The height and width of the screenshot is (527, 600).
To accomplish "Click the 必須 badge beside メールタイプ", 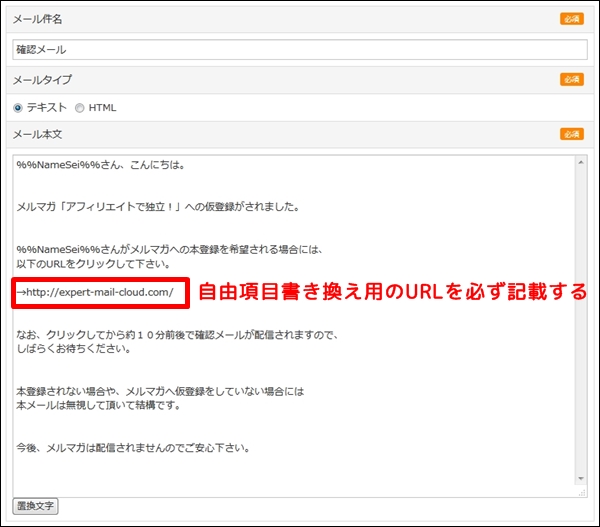I will tap(572, 79).
